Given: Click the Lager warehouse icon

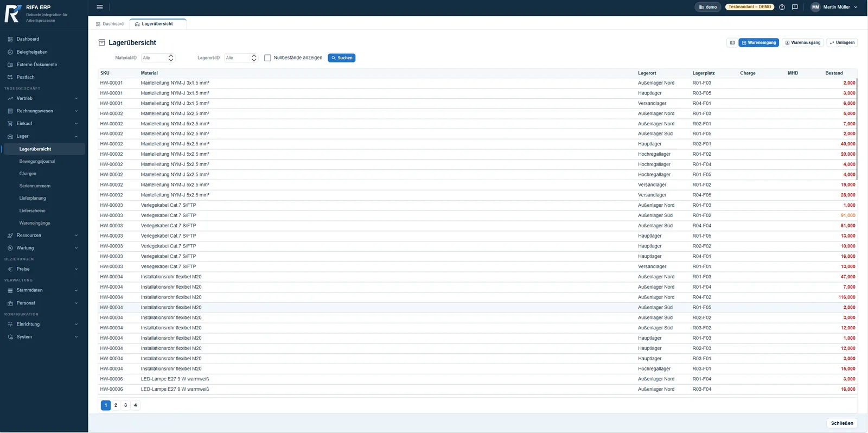Looking at the screenshot, I should [x=10, y=136].
